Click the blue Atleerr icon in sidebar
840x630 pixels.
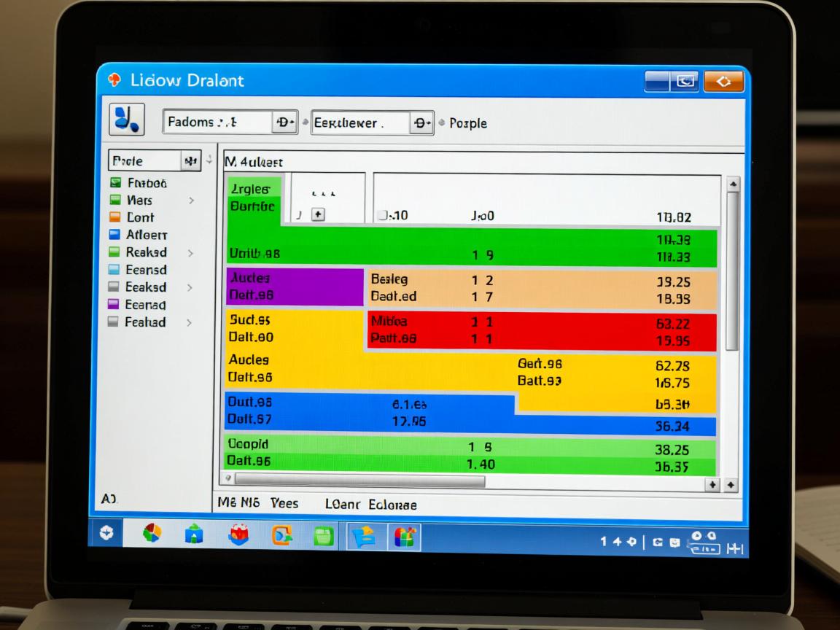click(114, 235)
